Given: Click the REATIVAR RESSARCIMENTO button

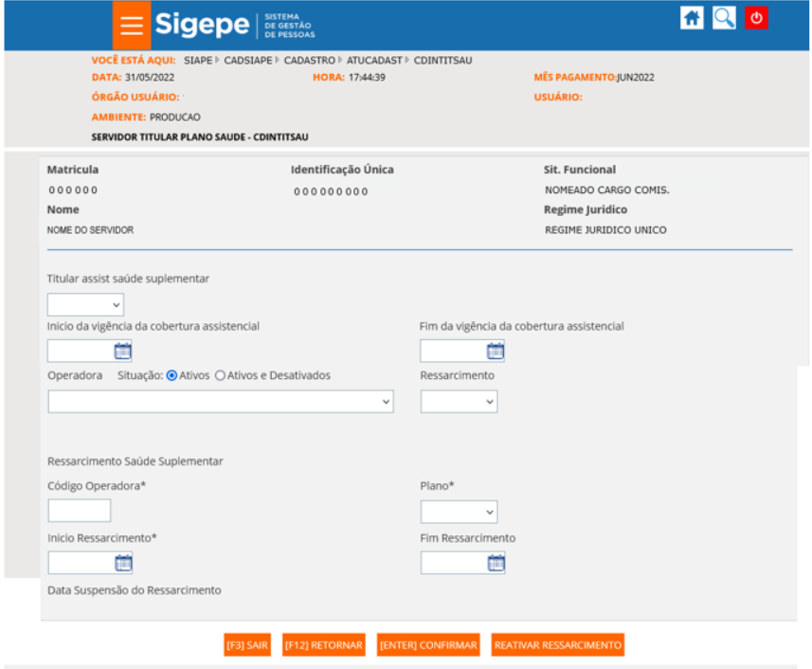Looking at the screenshot, I should [558, 645].
